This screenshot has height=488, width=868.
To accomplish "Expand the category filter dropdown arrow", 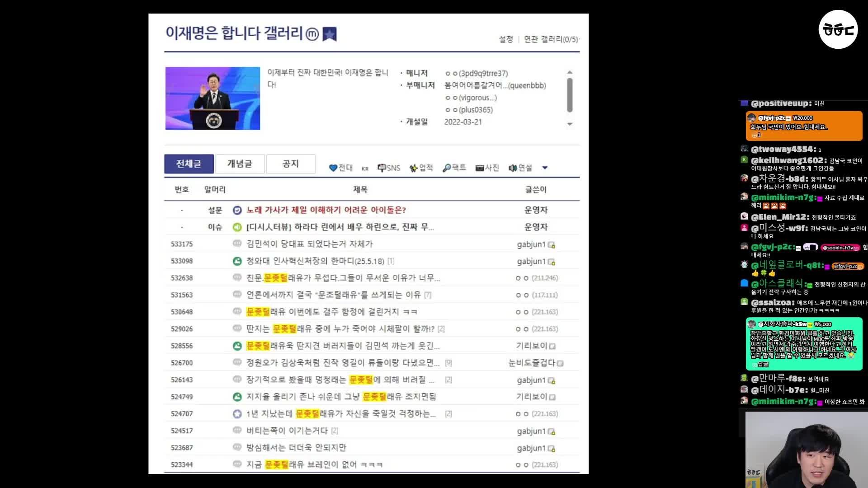I will pyautogui.click(x=545, y=168).
